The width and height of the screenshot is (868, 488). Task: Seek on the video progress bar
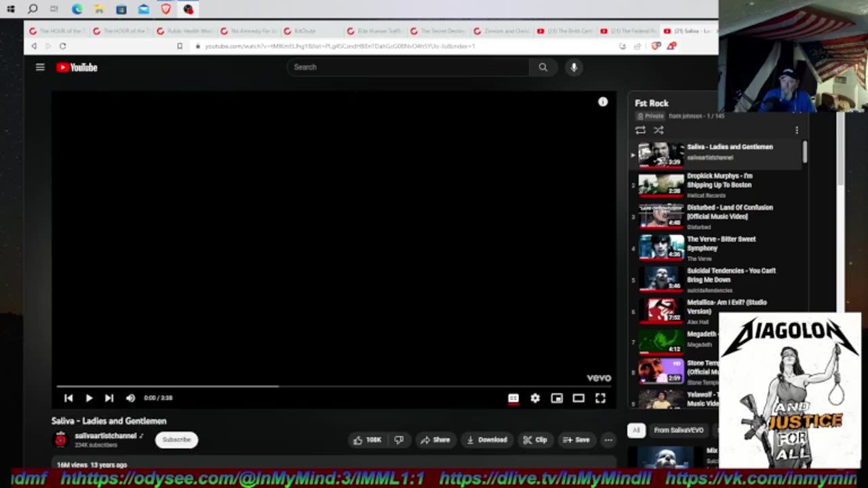tap(334, 386)
